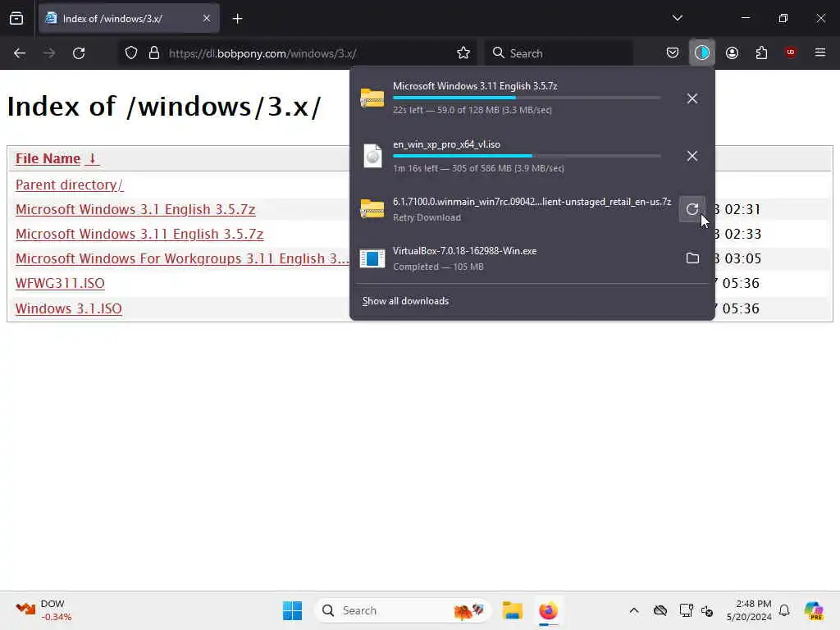Select the Microsoft Windows 3.11 English 3.5.7z download entry

[516, 98]
